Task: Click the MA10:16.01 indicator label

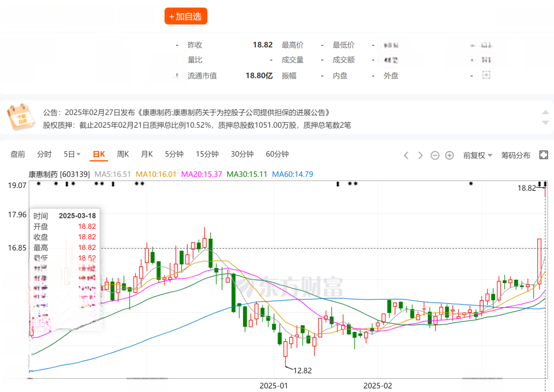Action: 156,174
